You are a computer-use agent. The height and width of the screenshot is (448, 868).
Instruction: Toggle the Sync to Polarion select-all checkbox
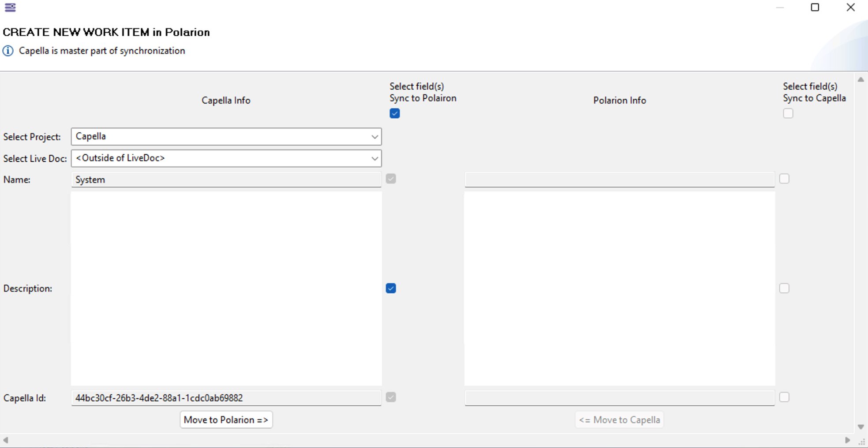(x=395, y=113)
